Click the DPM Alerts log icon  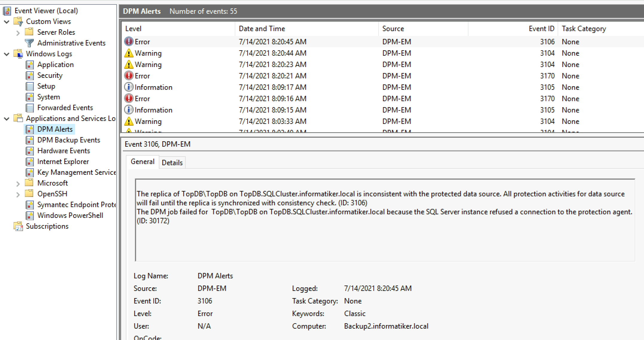pyautogui.click(x=30, y=129)
